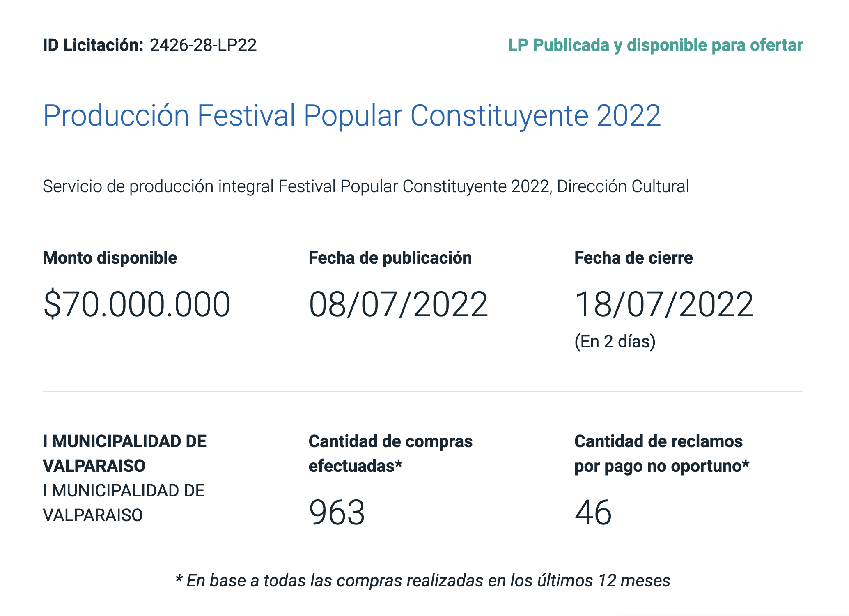Click the Monto disponible heading
The width and height of the screenshot is (849, 616).
[x=110, y=258]
